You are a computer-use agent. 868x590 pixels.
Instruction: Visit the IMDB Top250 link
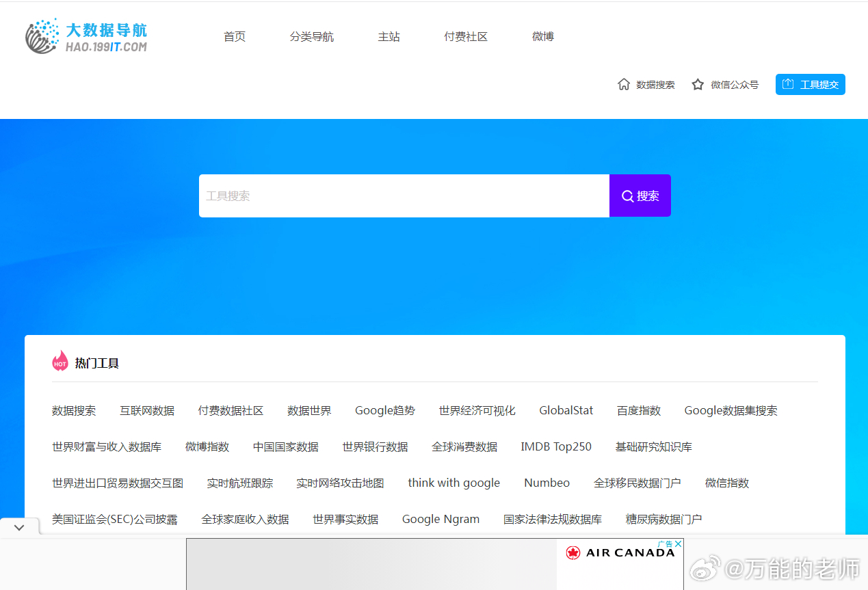pos(556,447)
